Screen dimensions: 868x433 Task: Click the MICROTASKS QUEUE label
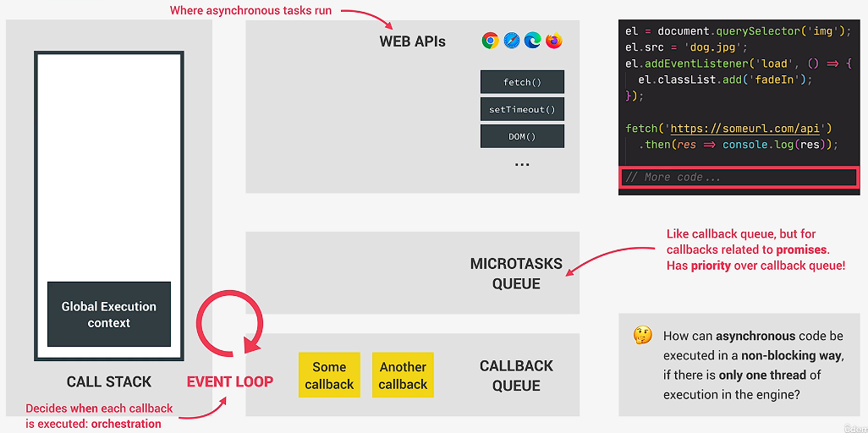pos(516,274)
